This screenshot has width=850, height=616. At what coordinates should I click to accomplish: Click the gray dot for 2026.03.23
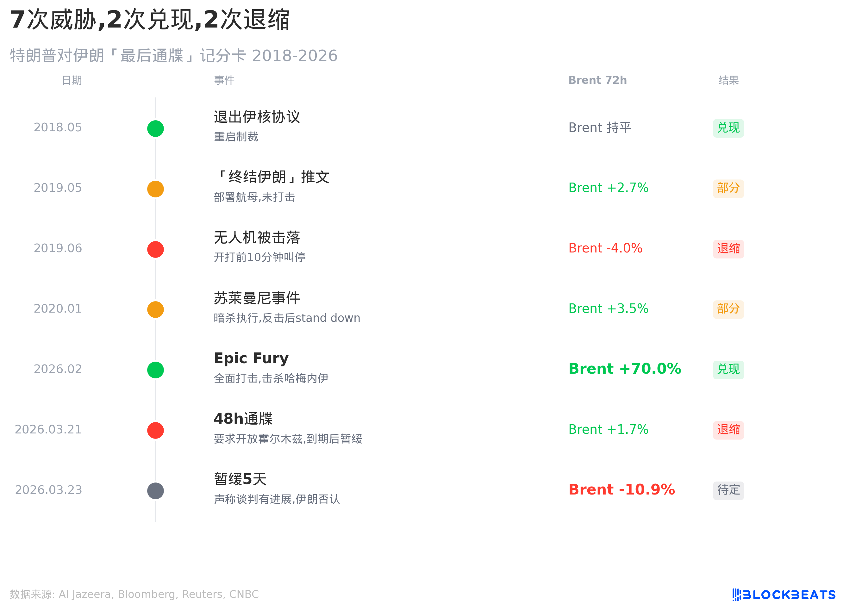click(155, 490)
